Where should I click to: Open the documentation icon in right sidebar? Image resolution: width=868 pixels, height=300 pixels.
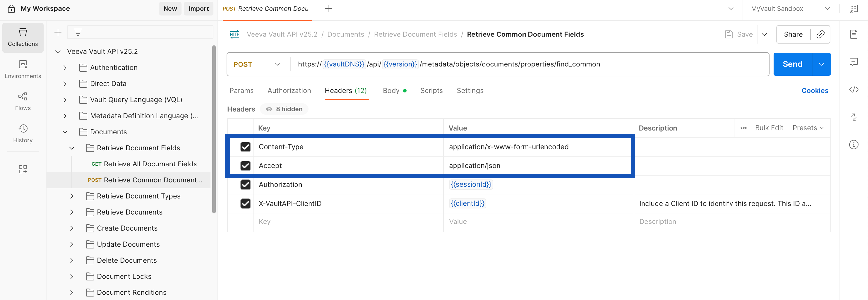click(x=854, y=34)
